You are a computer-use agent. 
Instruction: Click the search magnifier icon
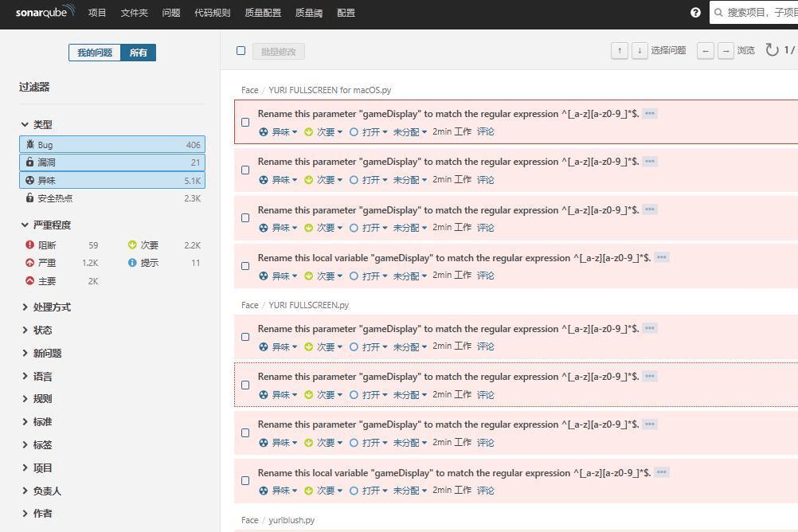[718, 13]
